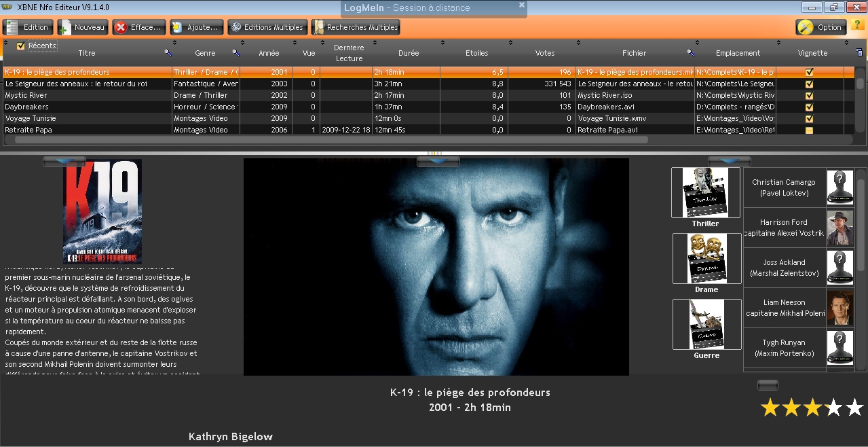Screen dimensions: 868x447
Task: Click the Ajouter add button
Action: 196,27
